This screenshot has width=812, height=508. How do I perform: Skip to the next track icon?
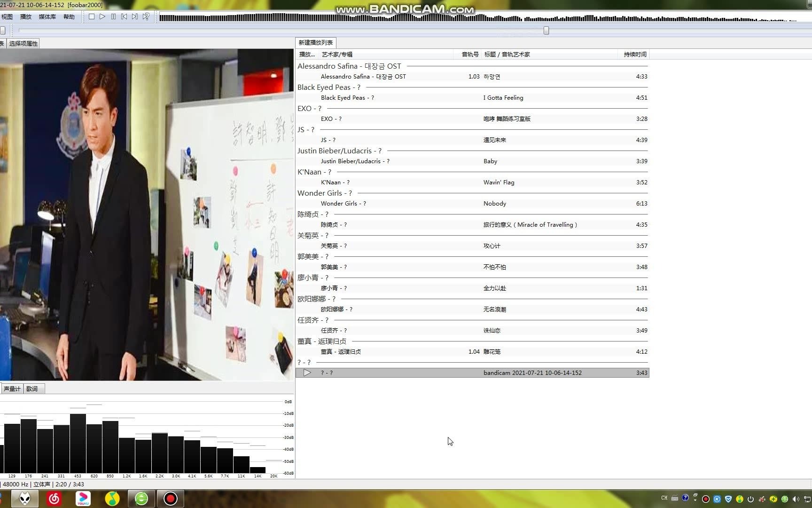coord(135,16)
